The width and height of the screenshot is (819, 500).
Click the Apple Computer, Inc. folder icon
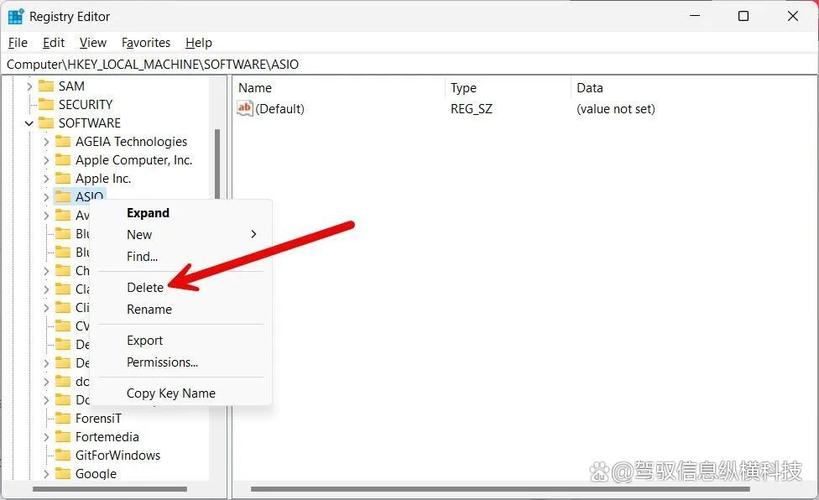pos(63,160)
